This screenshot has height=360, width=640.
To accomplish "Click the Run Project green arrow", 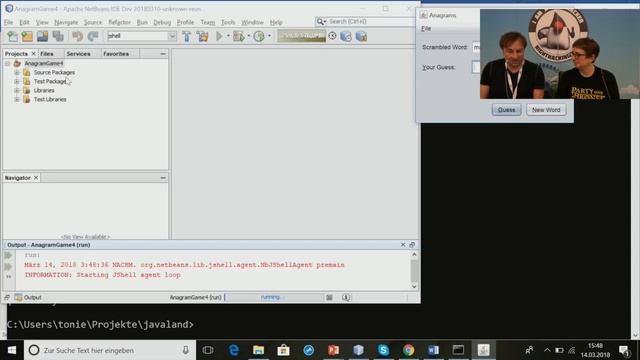I will click(219, 36).
